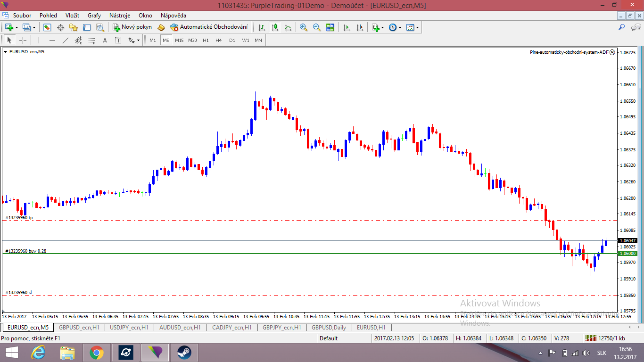
Task: Toggle Automatické Obchodování auto trading
Action: click(x=209, y=27)
